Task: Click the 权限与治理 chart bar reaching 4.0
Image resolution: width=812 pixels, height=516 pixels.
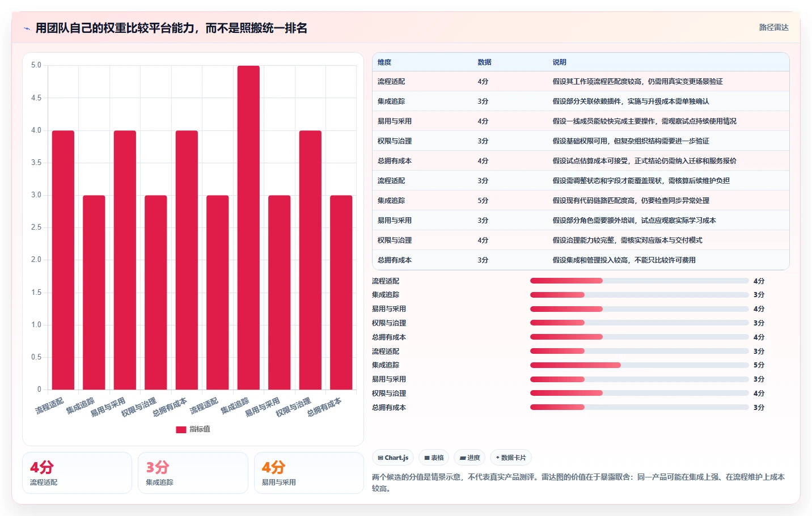Action: point(310,260)
